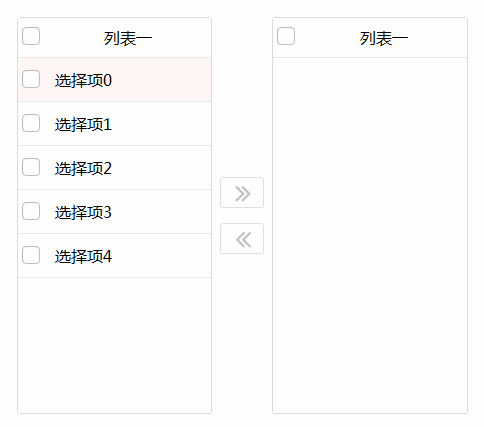Click the double left-arrow transfer button

[242, 239]
